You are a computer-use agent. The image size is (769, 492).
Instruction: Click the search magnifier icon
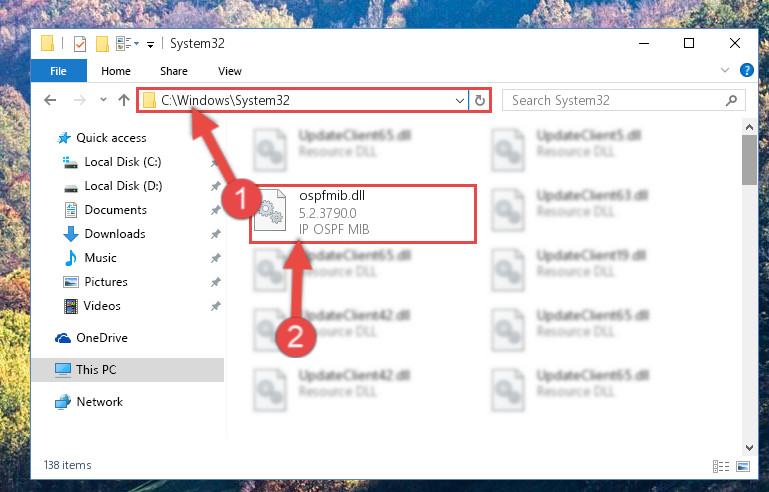tap(731, 101)
